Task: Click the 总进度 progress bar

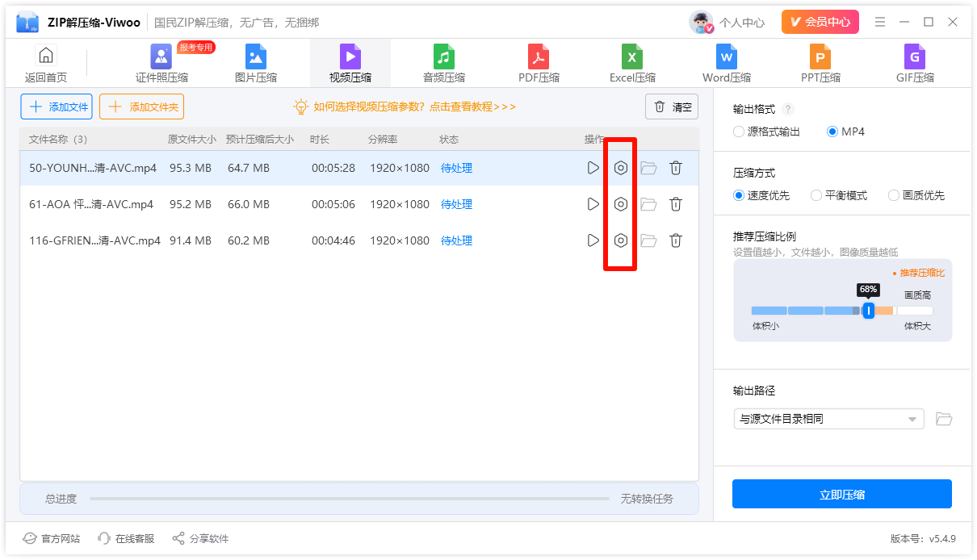Action: coord(349,499)
